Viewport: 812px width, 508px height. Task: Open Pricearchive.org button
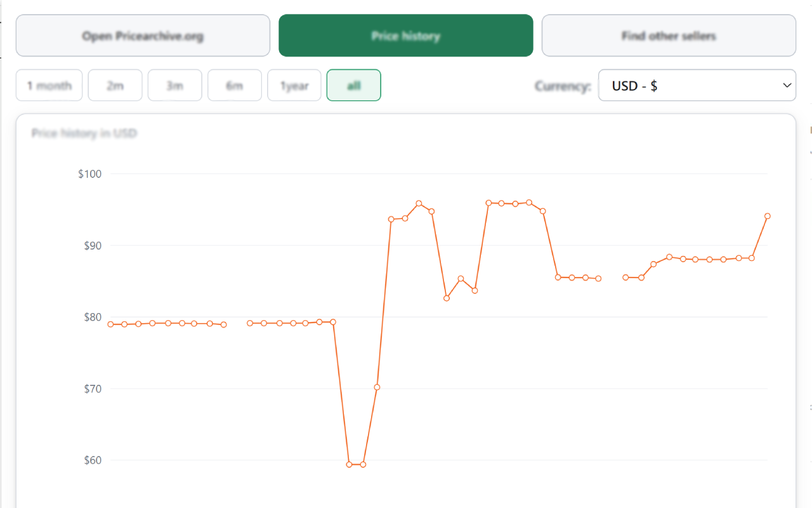pyautogui.click(x=143, y=36)
